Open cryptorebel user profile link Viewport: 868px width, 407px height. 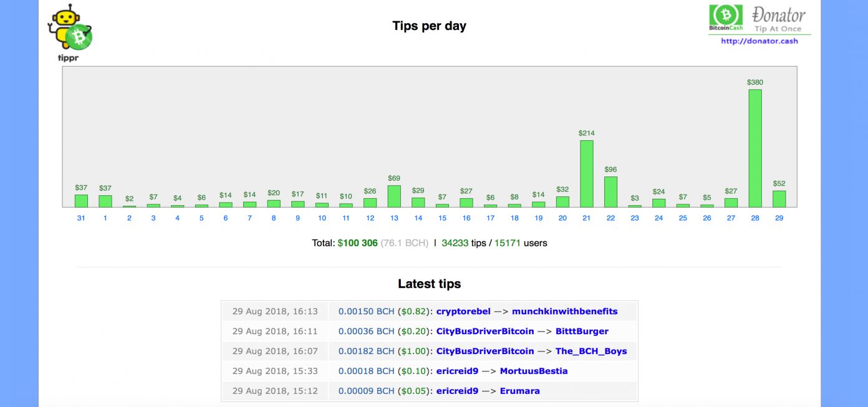pyautogui.click(x=463, y=311)
